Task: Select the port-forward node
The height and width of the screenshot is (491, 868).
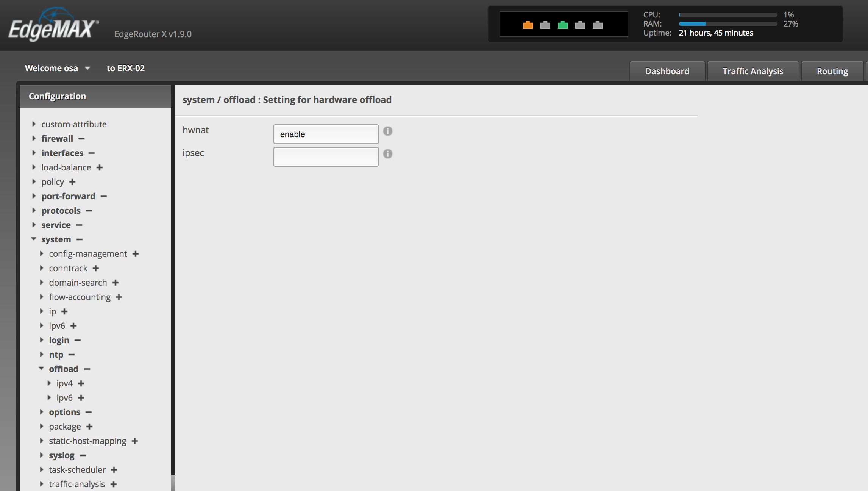Action: 68,196
